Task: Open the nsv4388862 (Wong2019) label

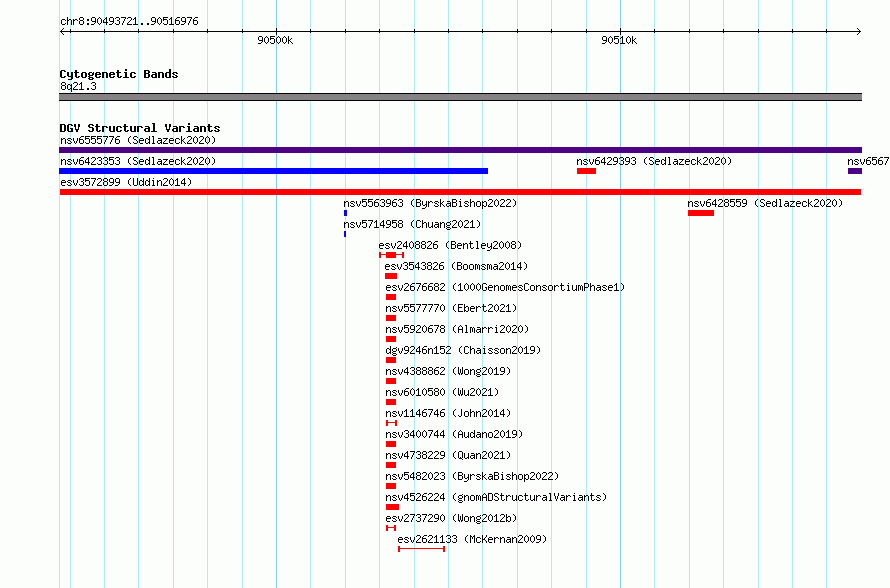Action: point(448,371)
